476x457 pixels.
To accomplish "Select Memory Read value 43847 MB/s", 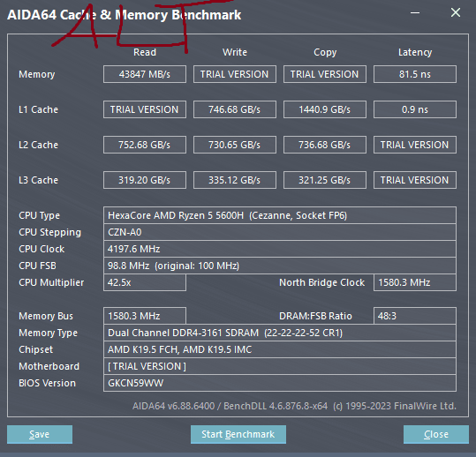I will (x=145, y=74).
